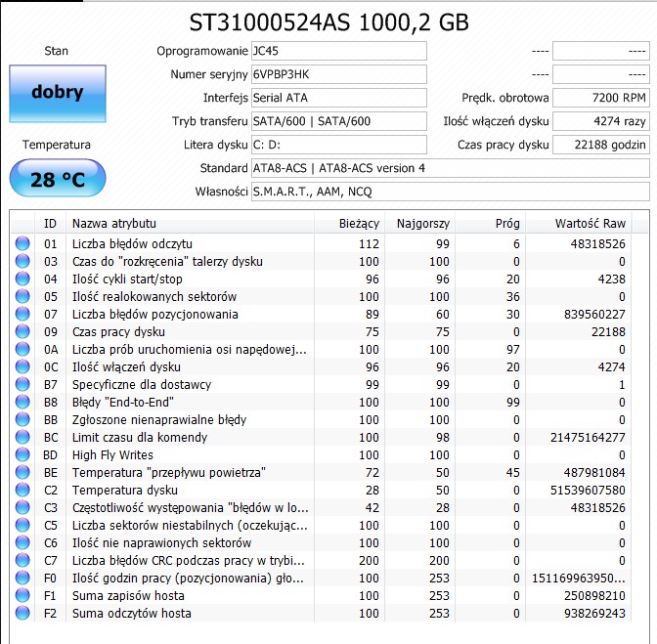Viewport: 657px width, 644px height.
Task: Click status icon for C2 Temperatura dysku
Action: click(22, 490)
